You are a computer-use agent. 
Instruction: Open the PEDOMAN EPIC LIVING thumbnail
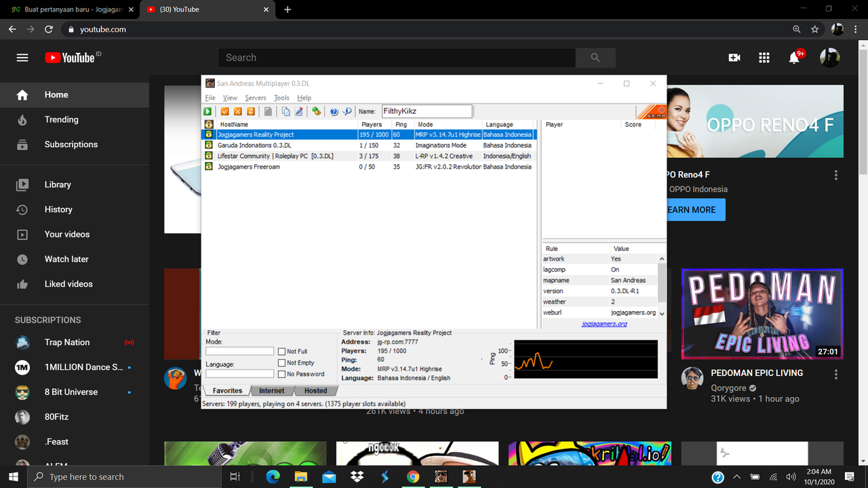(762, 314)
